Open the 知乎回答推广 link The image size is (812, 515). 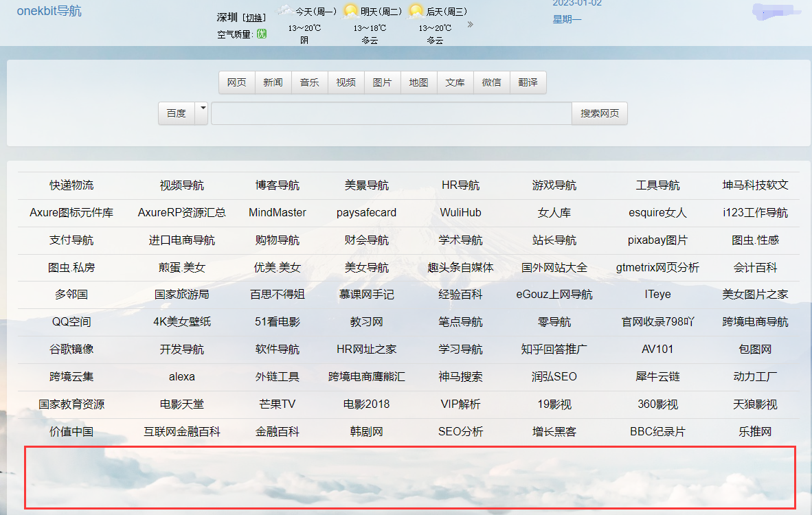[x=554, y=350]
